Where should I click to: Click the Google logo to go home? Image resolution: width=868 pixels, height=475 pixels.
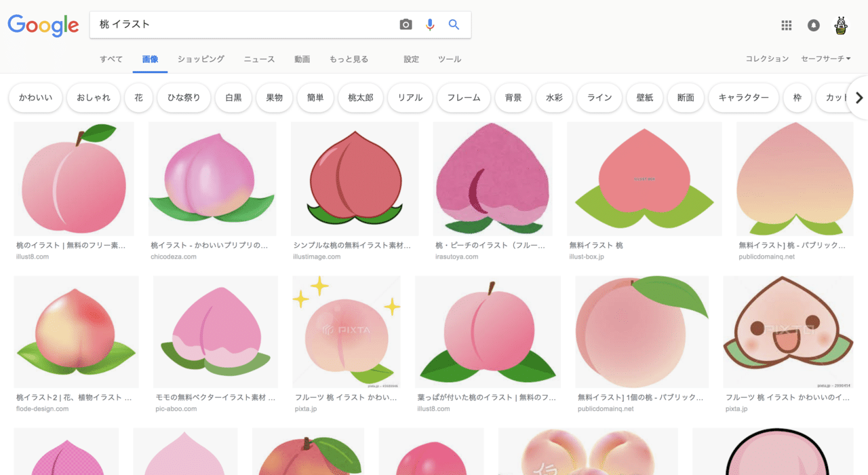pos(43,25)
